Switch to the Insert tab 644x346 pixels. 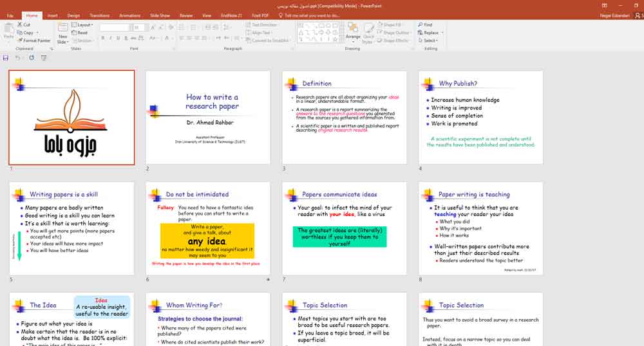pyautogui.click(x=53, y=15)
